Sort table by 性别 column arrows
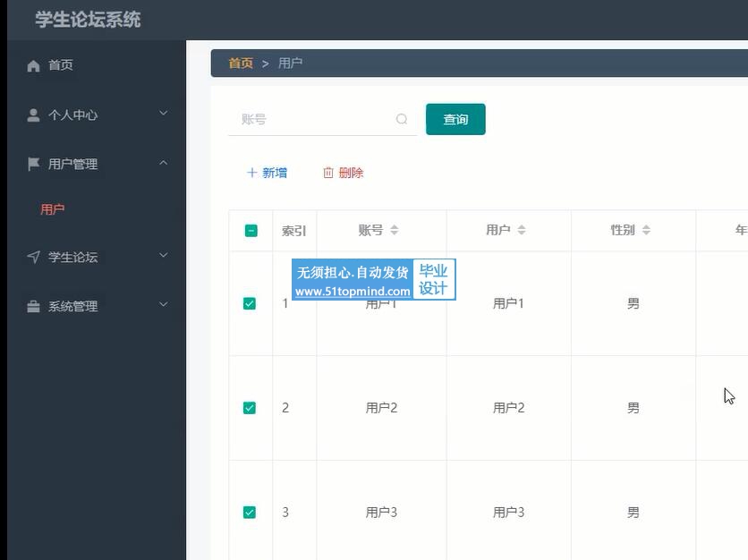Viewport: 748px width, 560px height. [x=646, y=230]
